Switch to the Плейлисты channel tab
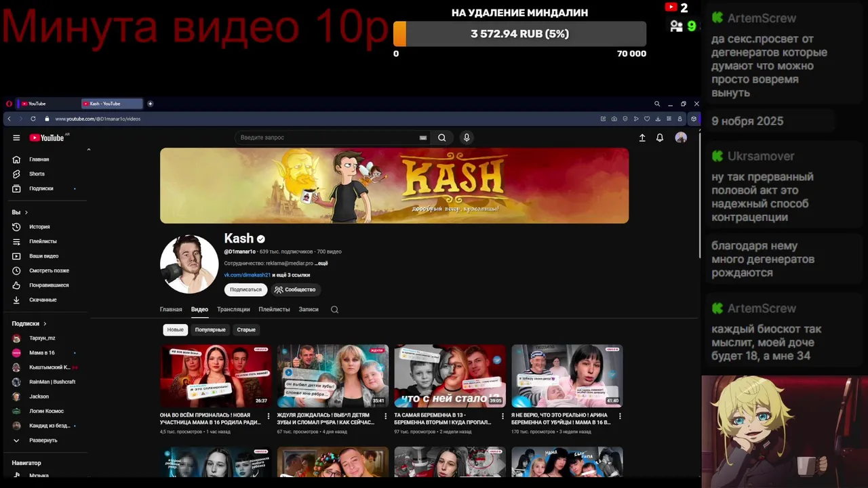868x488 pixels. [x=274, y=309]
